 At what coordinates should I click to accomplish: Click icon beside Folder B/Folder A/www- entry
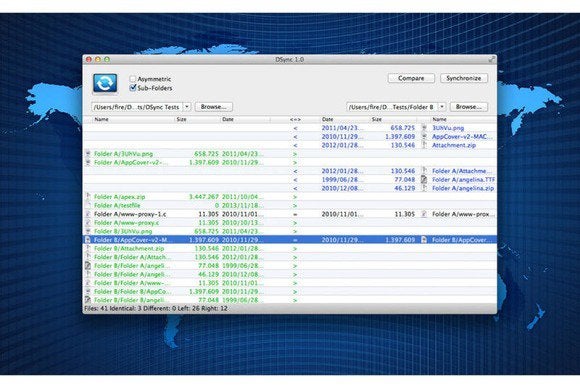pyautogui.click(x=88, y=283)
